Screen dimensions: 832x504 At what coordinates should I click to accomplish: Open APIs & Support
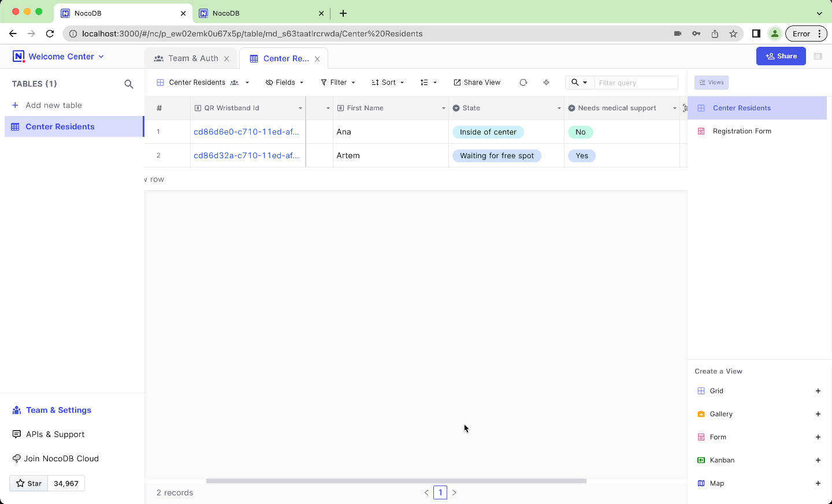pos(49,434)
